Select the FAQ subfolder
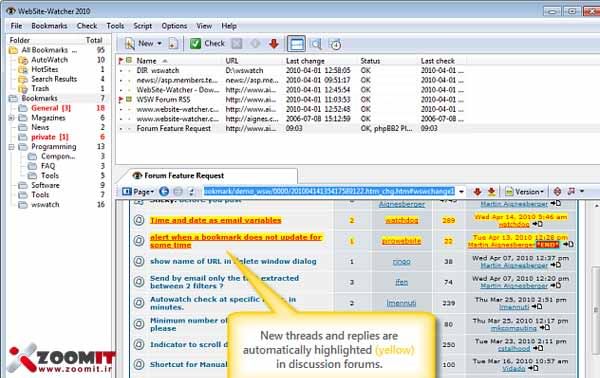 (48, 166)
